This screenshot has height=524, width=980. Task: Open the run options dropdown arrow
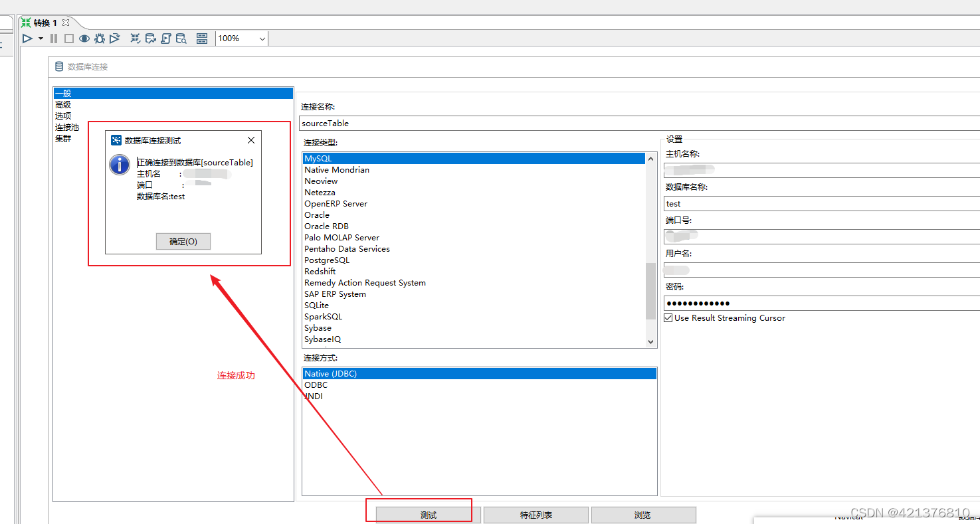coord(41,39)
